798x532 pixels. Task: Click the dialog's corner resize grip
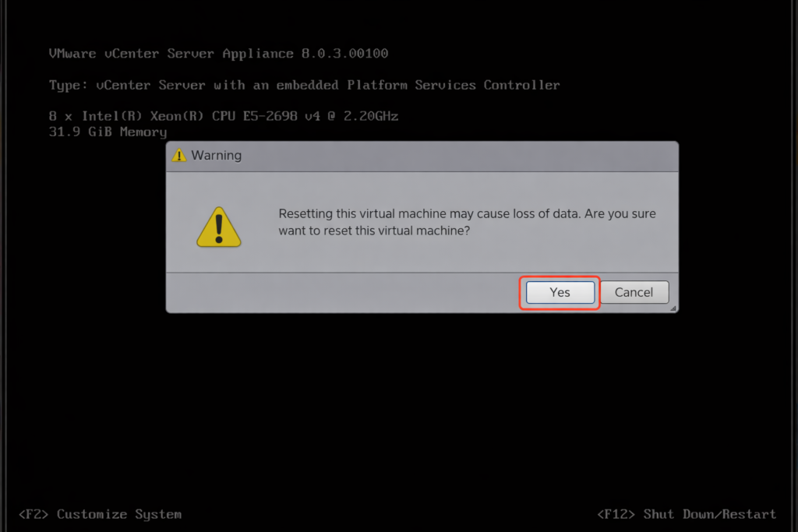point(673,308)
